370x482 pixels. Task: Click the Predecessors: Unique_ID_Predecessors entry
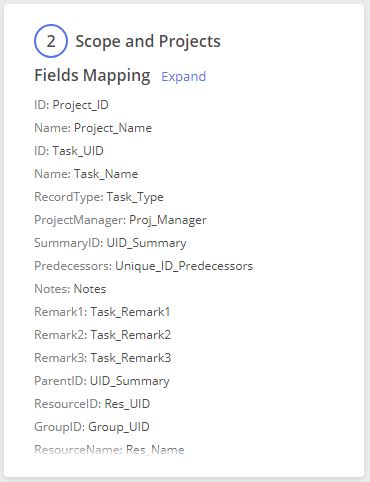point(143,266)
